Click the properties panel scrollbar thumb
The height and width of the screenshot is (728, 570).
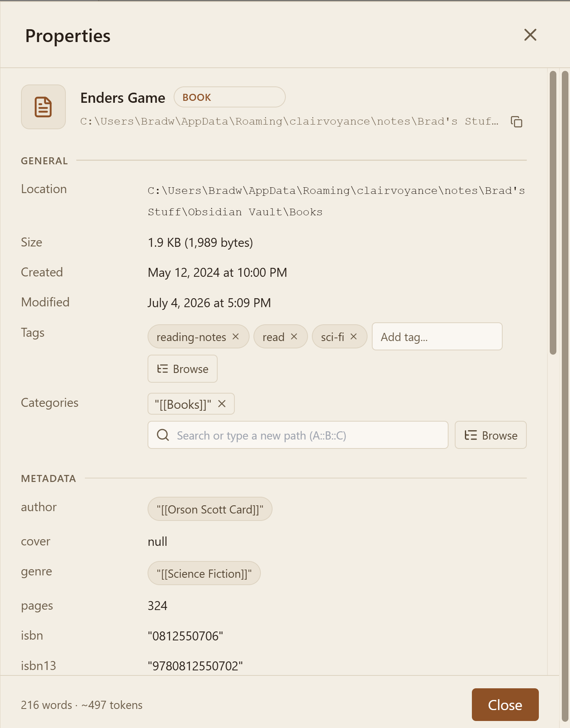click(x=553, y=213)
